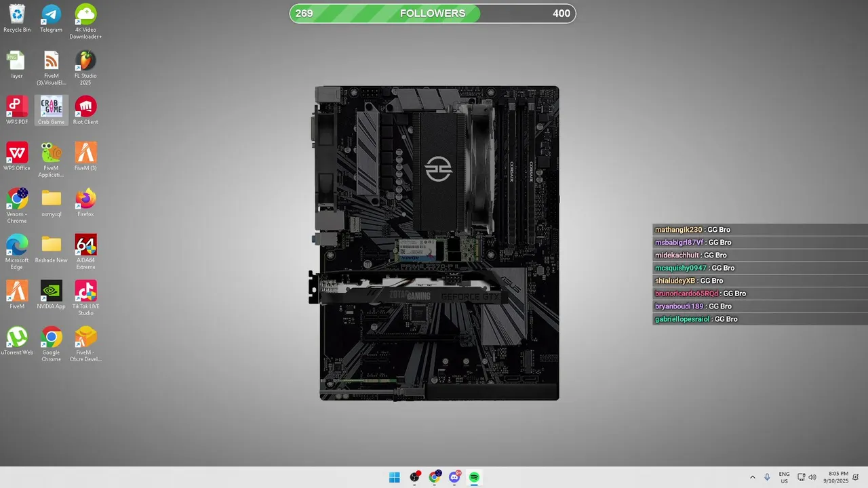
Task: Select the Crab Game shortcut
Action: [x=52, y=111]
